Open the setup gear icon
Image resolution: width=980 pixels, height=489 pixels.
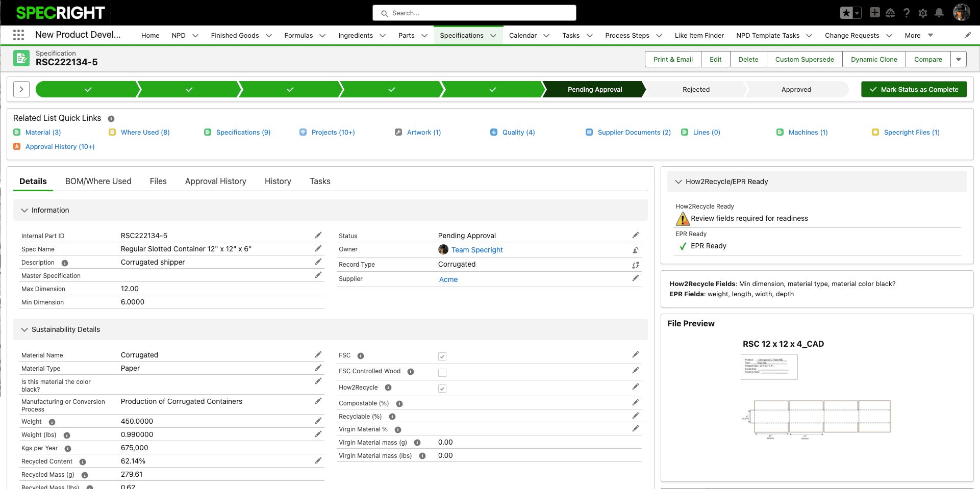(923, 13)
